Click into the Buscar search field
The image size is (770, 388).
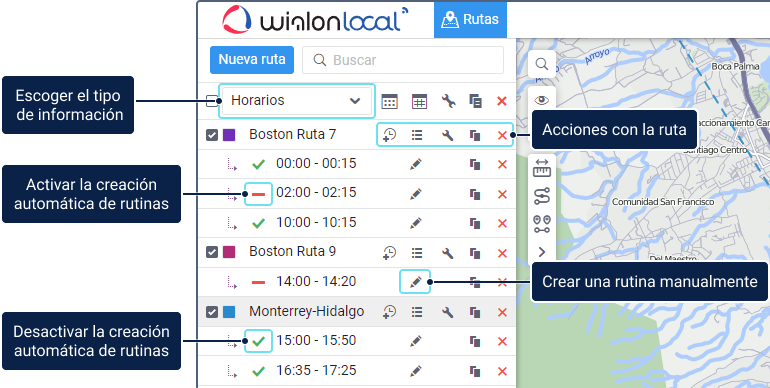(403, 60)
